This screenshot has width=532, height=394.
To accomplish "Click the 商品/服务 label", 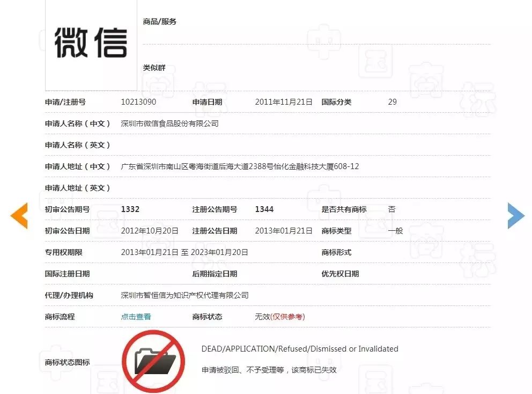I will coord(159,21).
